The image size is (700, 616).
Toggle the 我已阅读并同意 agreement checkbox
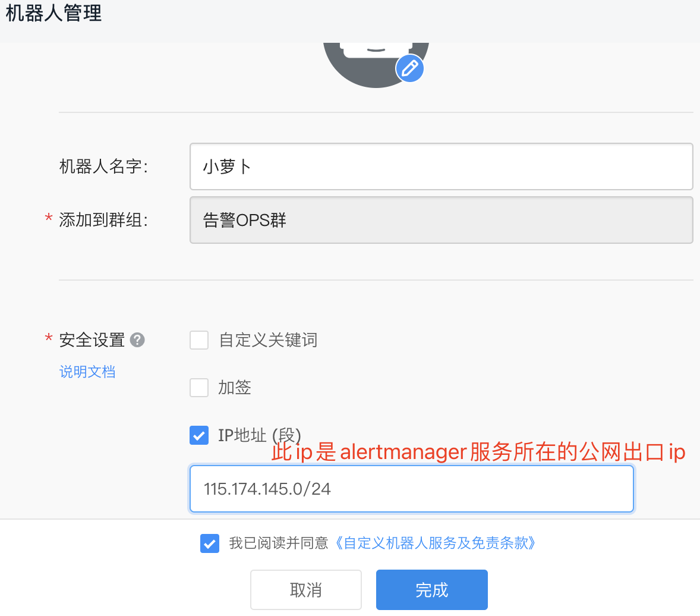pyautogui.click(x=209, y=543)
